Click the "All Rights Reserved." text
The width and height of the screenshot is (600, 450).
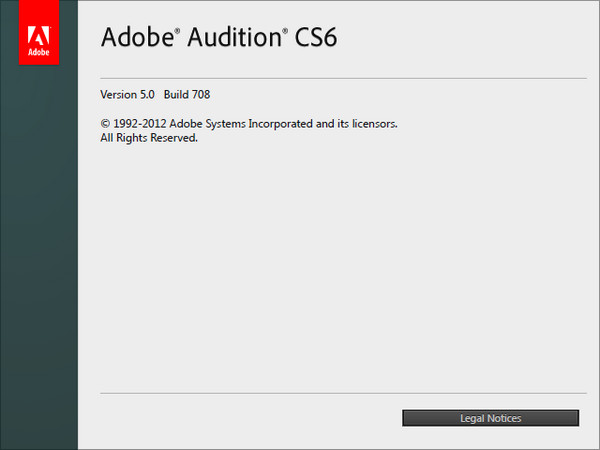point(150,138)
